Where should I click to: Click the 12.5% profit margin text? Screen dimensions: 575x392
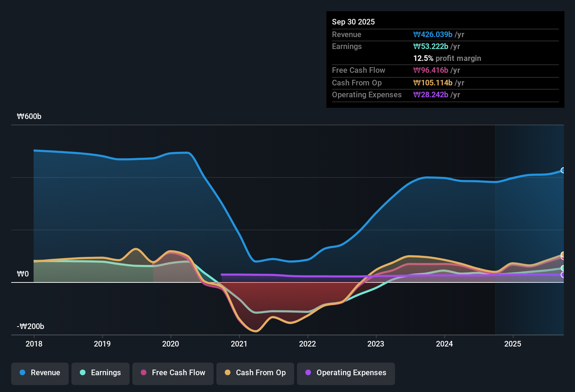tap(447, 58)
